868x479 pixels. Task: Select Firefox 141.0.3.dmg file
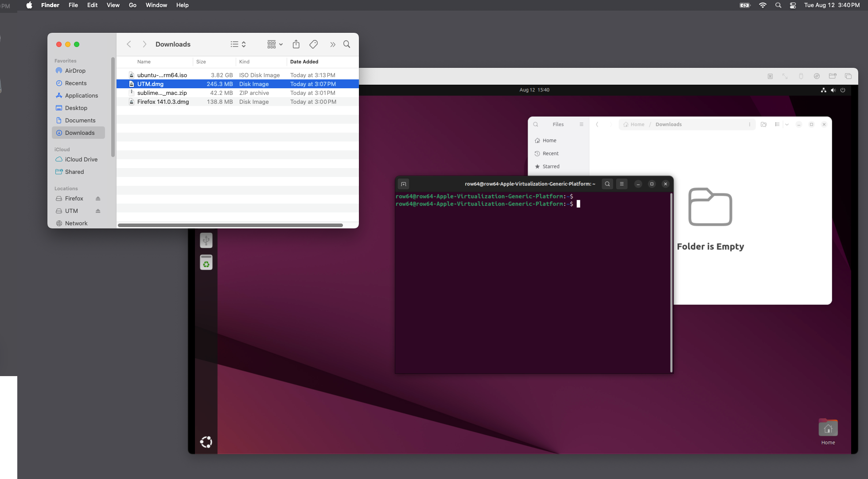[x=237, y=102]
